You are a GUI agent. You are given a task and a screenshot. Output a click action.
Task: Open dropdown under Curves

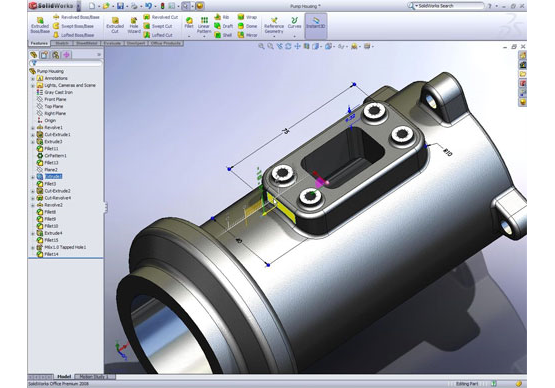294,36
